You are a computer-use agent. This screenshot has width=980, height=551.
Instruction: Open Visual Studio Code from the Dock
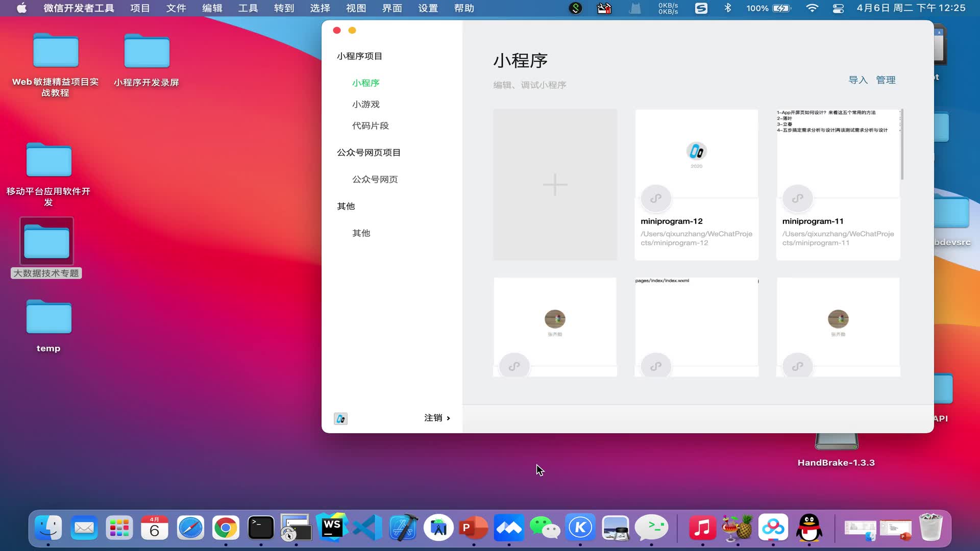pyautogui.click(x=367, y=528)
